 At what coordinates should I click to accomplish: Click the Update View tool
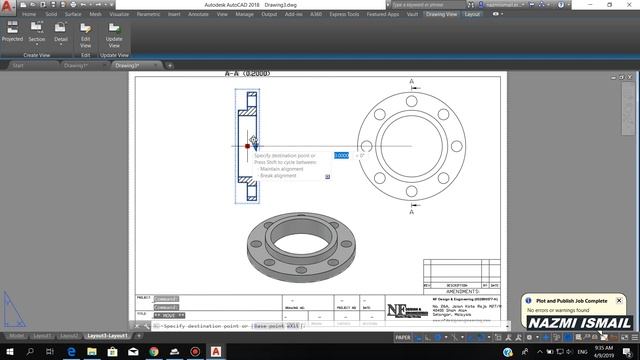[114, 35]
